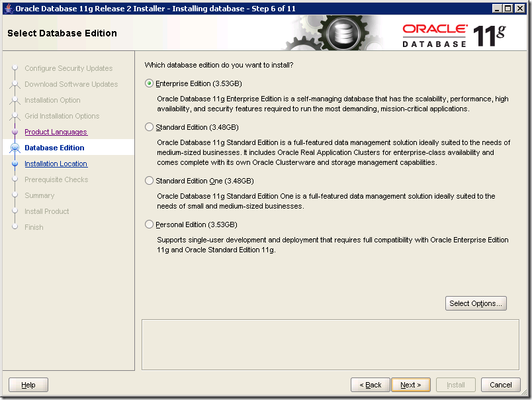Viewport: 532px width, 400px height.
Task: Click the empty message pane at bottom
Action: [330, 344]
